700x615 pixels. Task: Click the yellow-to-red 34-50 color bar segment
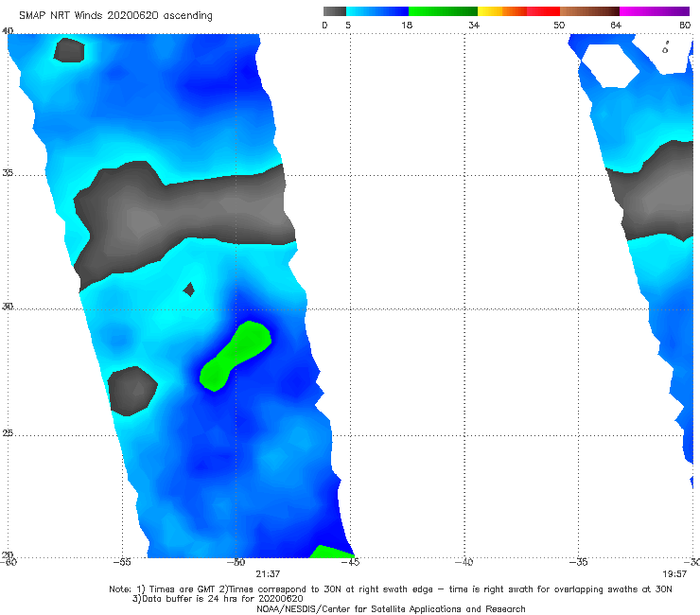518,11
